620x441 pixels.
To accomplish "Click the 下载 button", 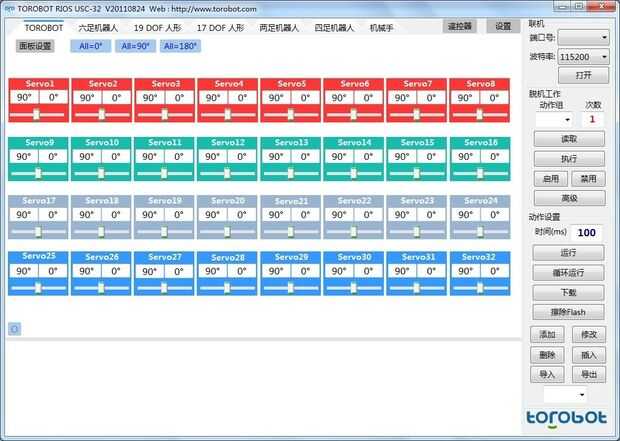I will point(569,292).
